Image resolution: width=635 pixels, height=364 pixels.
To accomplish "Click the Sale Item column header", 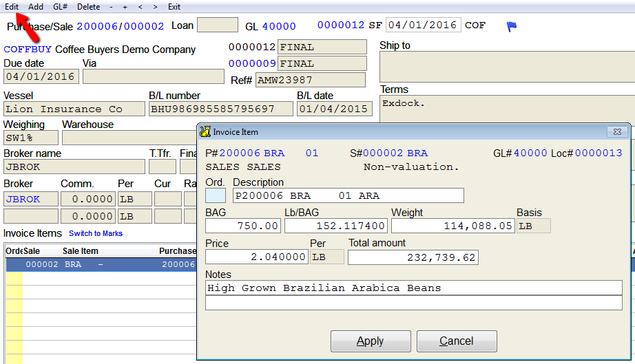I will click(80, 250).
